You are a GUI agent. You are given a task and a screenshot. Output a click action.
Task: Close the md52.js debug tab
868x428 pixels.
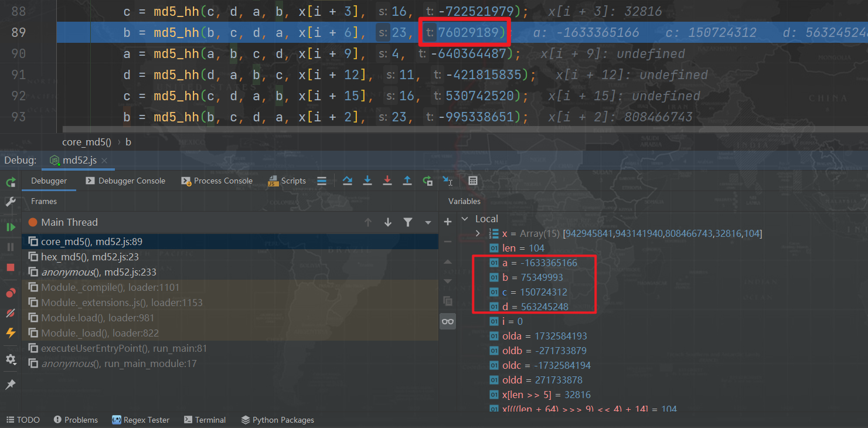104,161
